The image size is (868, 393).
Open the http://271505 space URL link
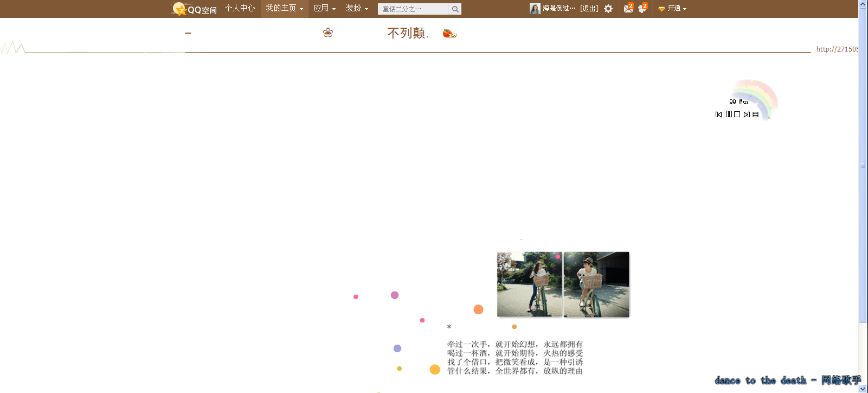tap(837, 49)
